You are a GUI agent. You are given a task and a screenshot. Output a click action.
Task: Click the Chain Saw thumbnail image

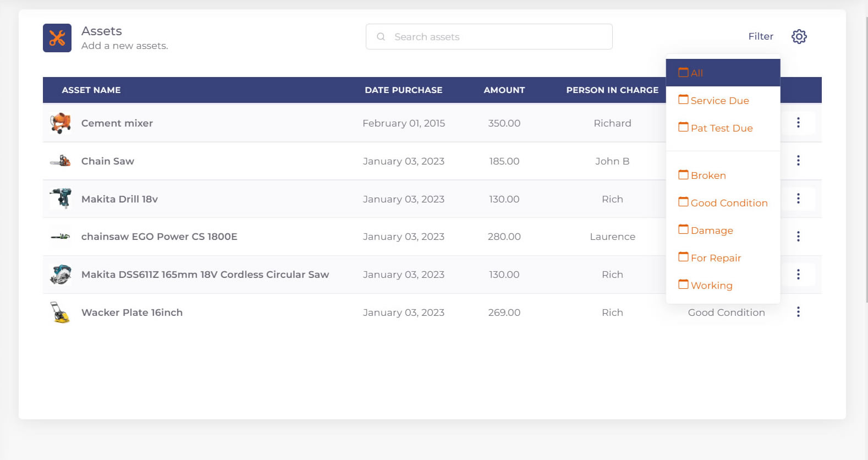pyautogui.click(x=61, y=161)
